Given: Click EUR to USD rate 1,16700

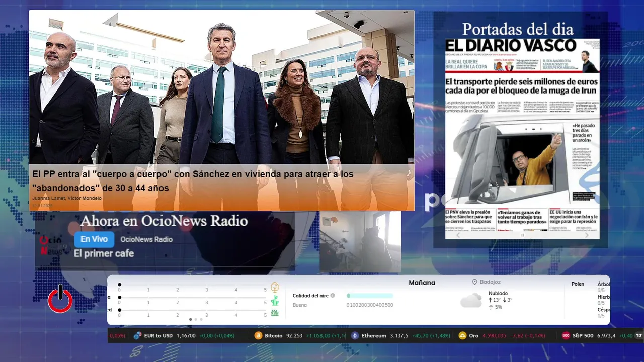Looking at the screenshot, I should [186, 336].
